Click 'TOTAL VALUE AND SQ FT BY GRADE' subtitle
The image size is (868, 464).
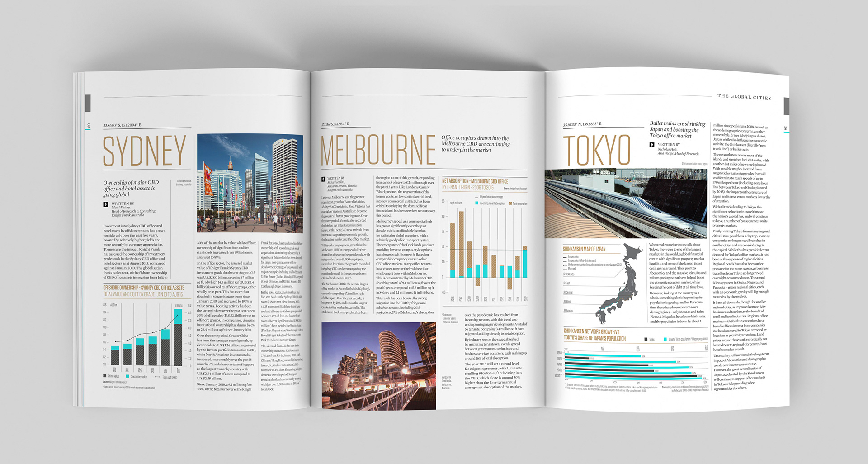click(143, 294)
